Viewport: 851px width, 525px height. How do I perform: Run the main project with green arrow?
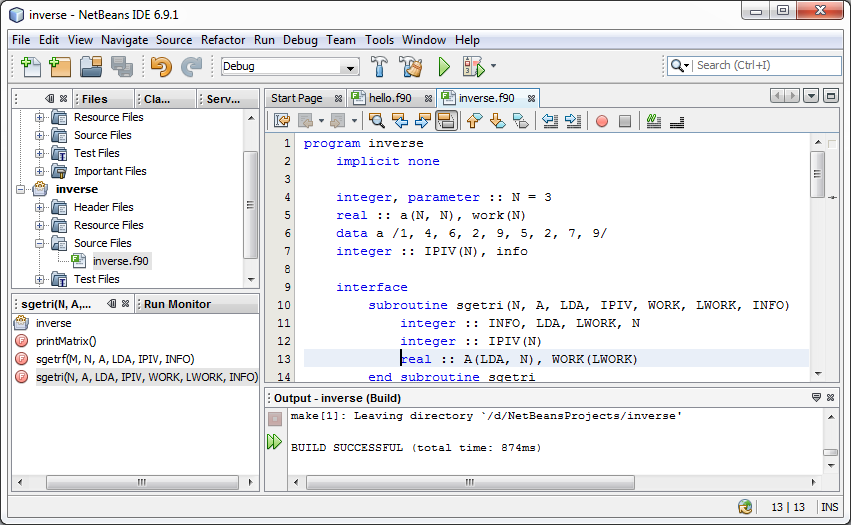click(444, 66)
